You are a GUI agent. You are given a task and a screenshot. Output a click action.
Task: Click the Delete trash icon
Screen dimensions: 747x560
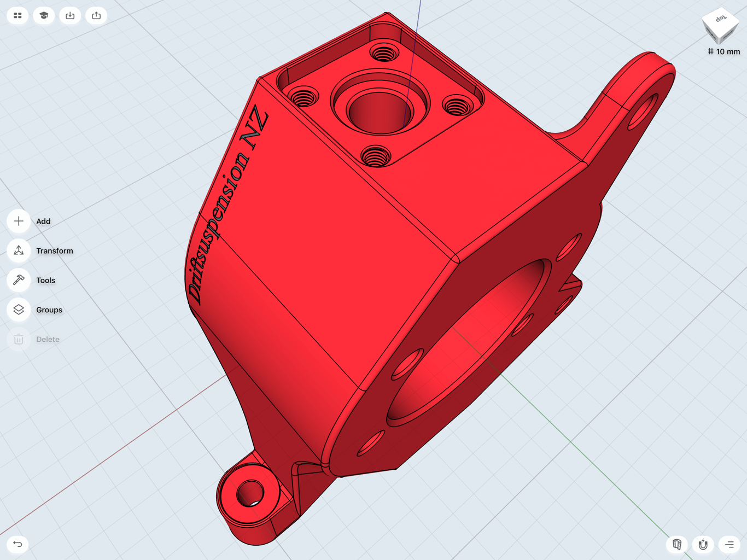point(19,339)
